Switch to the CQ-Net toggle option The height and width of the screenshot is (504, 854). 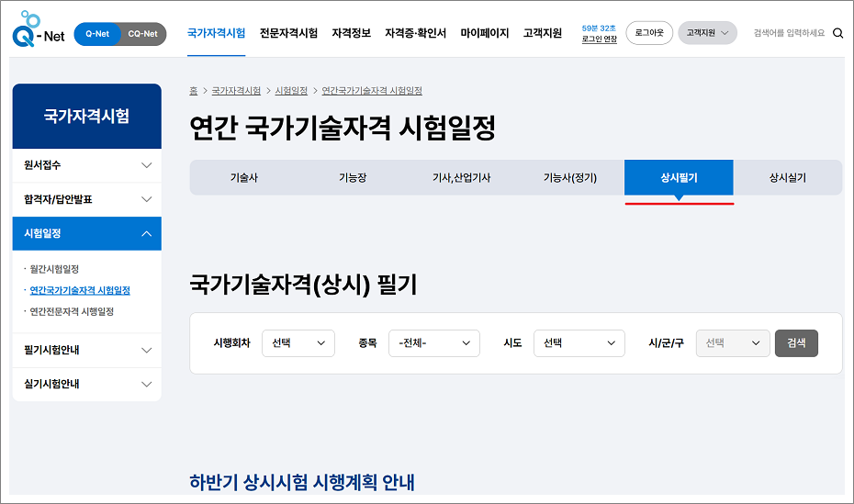(142, 34)
